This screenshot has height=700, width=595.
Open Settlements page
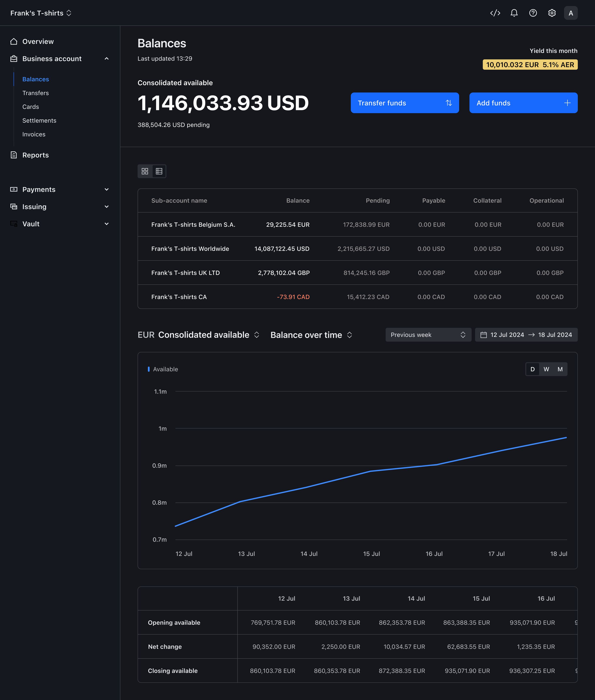click(x=39, y=120)
